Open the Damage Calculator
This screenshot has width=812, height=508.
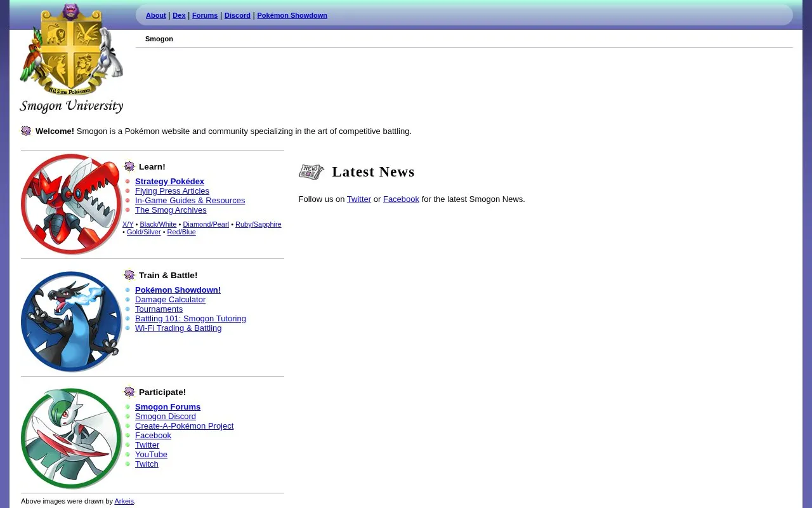pyautogui.click(x=170, y=299)
